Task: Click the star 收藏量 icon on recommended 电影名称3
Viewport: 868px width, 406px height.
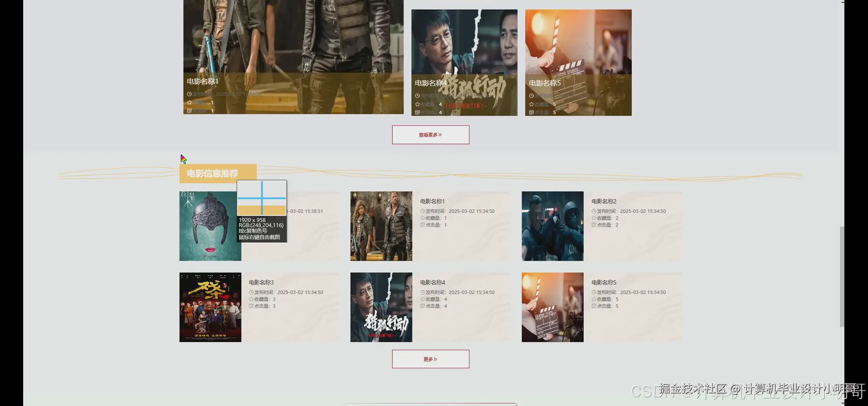Action: 251,299
